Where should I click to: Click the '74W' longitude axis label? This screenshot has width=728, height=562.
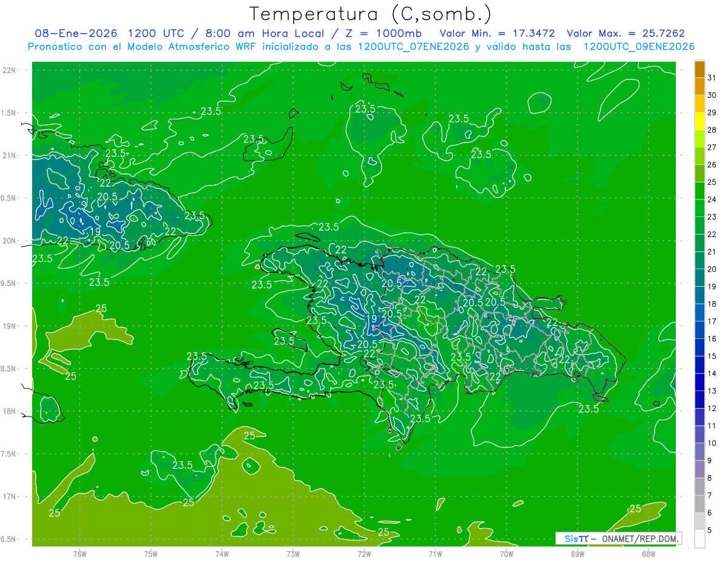click(222, 554)
